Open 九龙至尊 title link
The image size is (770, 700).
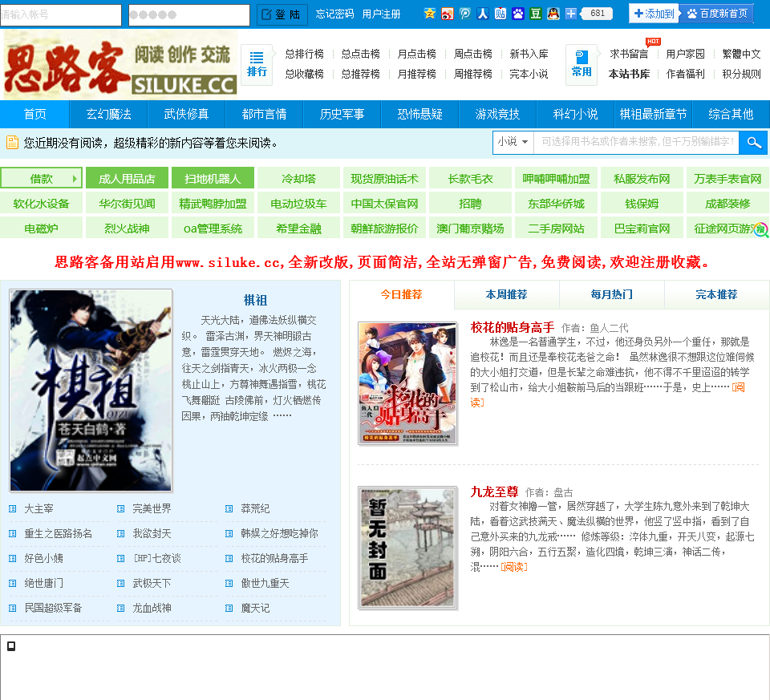coord(494,492)
